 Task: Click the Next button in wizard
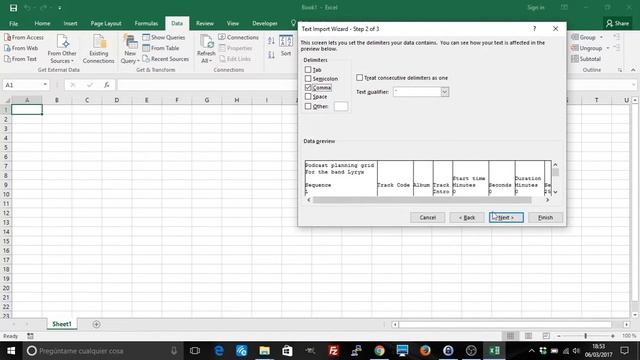click(506, 218)
